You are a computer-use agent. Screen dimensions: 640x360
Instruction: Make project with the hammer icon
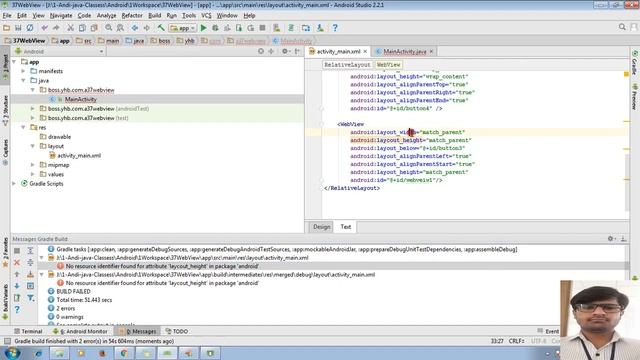pos(161,28)
